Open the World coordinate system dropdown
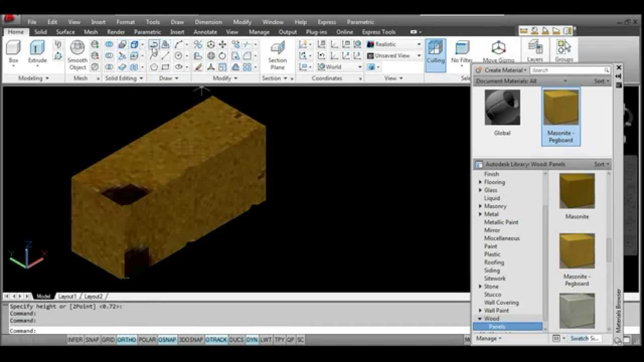644x362 pixels. [340, 67]
